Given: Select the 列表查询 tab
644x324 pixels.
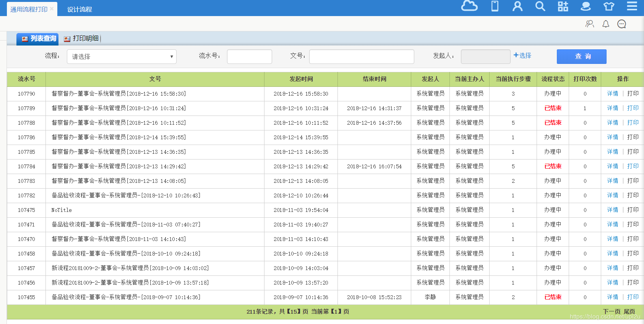Looking at the screenshot, I should coord(37,39).
